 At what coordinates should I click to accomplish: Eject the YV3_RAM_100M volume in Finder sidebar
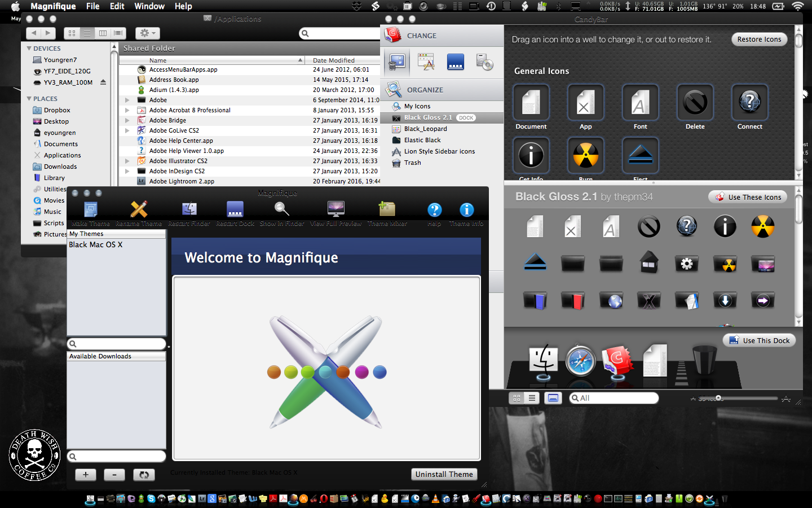point(103,82)
